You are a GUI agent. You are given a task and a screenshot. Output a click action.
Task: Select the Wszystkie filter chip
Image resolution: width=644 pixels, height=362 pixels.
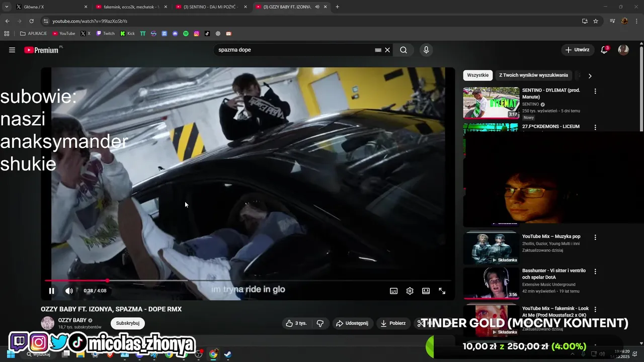478,75
